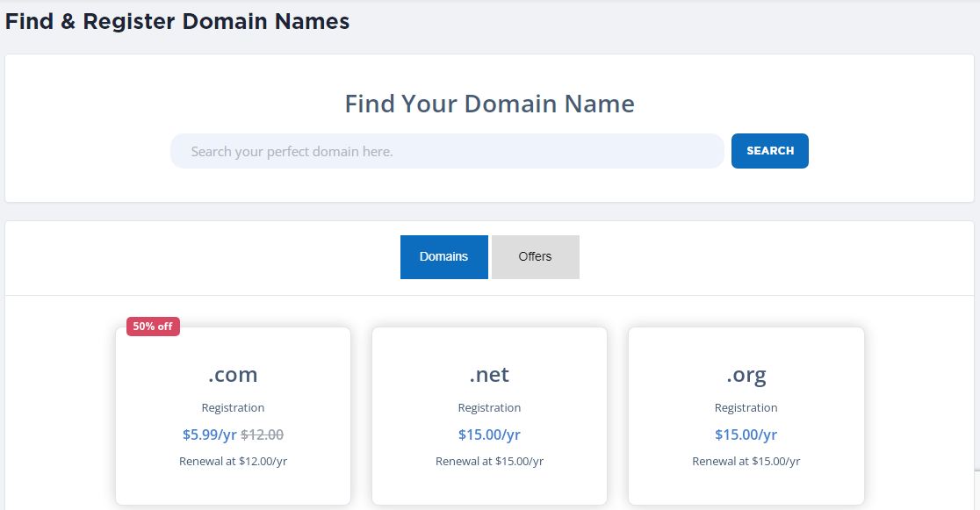
Task: Click the .net $15.00/yr registration price
Action: (489, 435)
